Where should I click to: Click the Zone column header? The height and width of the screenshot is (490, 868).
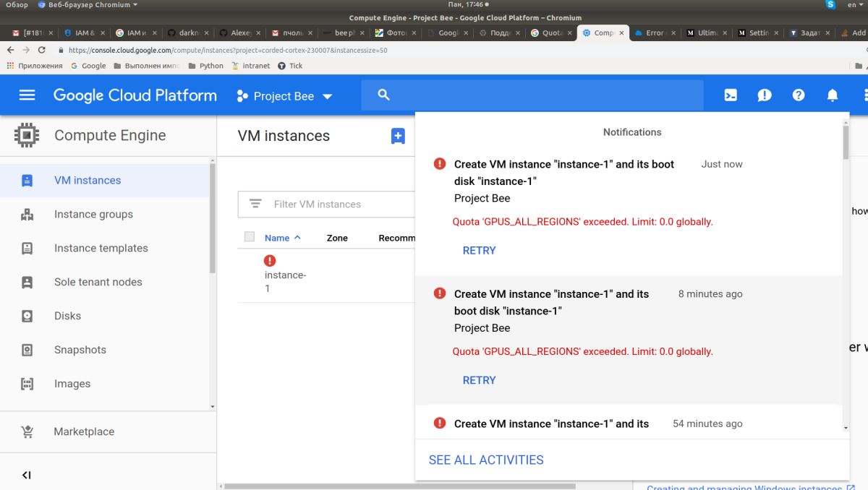click(x=337, y=238)
